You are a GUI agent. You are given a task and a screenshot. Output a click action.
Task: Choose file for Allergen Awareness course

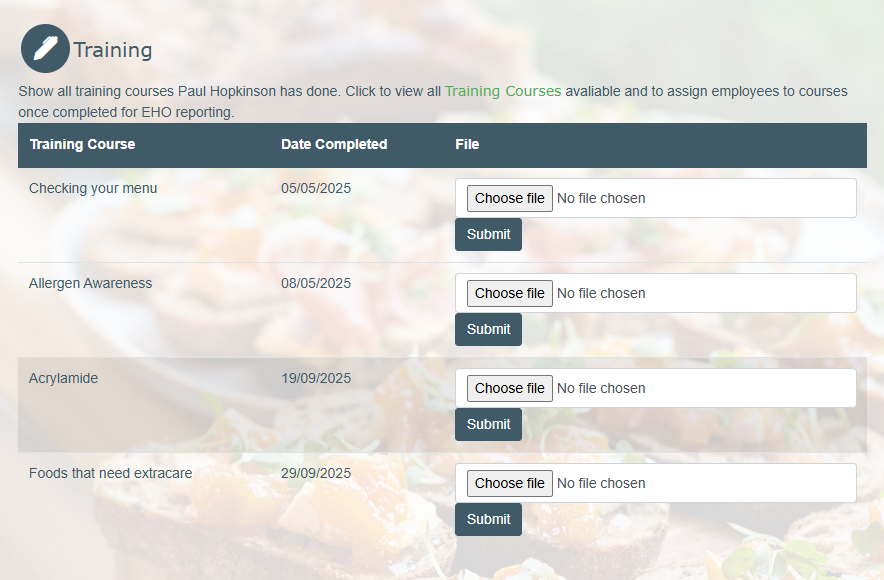tap(510, 293)
